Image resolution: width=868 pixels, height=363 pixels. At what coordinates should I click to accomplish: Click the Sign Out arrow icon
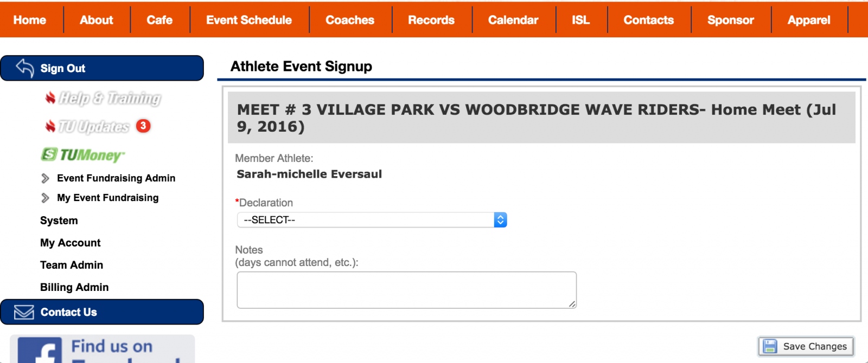tap(25, 68)
